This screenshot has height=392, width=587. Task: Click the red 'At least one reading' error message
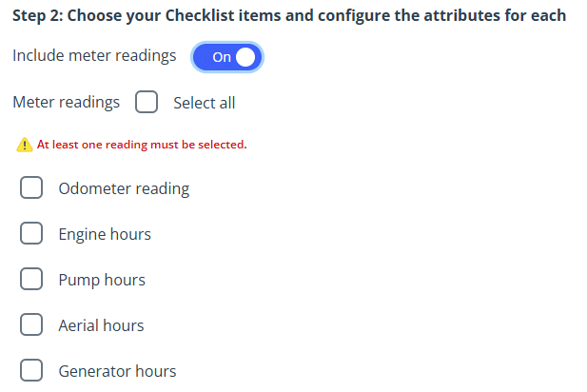point(142,146)
